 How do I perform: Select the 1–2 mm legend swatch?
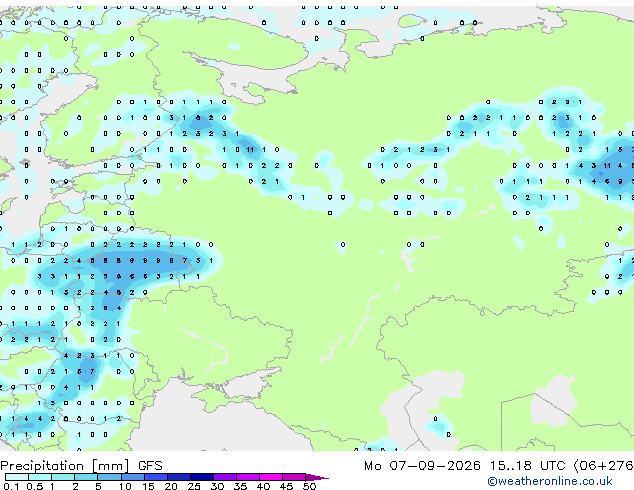point(63,477)
